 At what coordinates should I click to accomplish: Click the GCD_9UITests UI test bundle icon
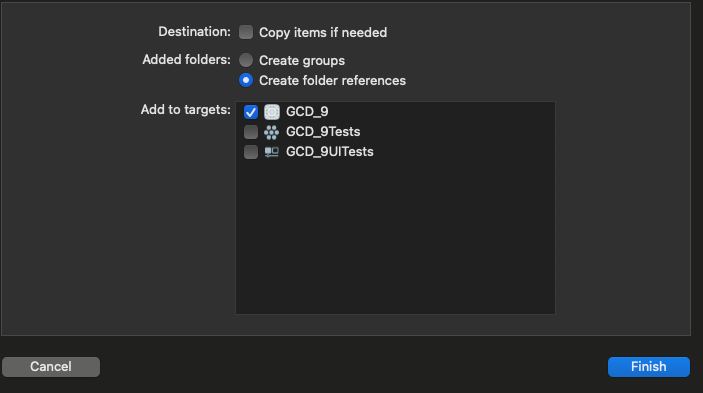tap(271, 152)
